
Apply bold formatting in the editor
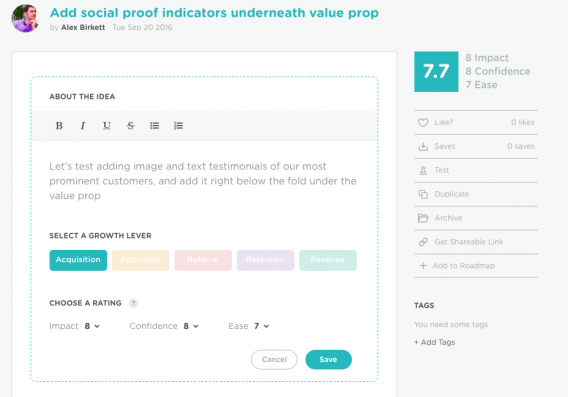59,126
